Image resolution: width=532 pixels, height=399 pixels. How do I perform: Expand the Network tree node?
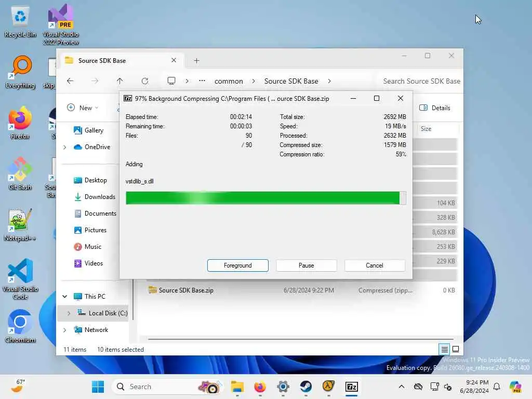pos(65,330)
